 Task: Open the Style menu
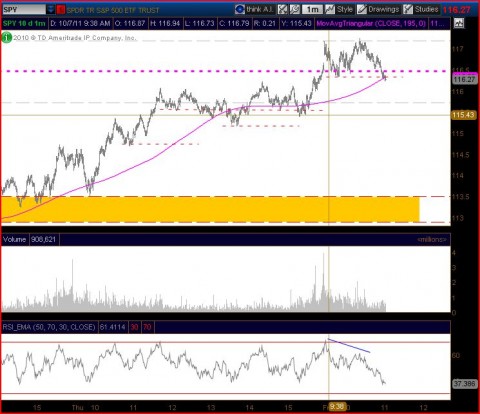(339, 9)
